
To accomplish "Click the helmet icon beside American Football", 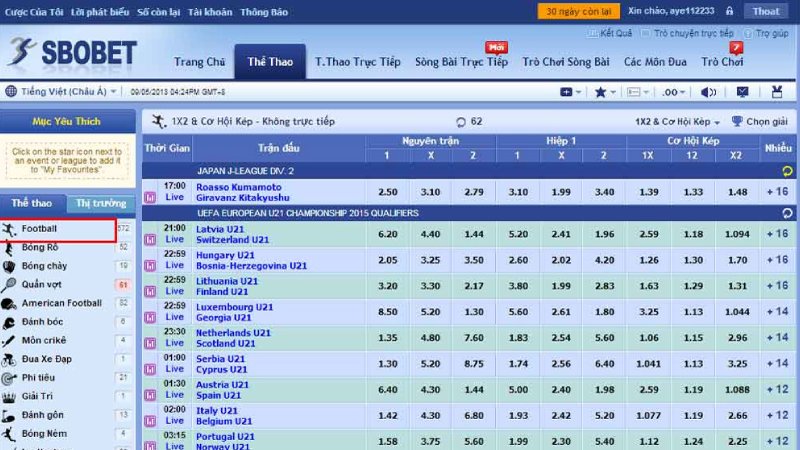I will pyautogui.click(x=9, y=304).
